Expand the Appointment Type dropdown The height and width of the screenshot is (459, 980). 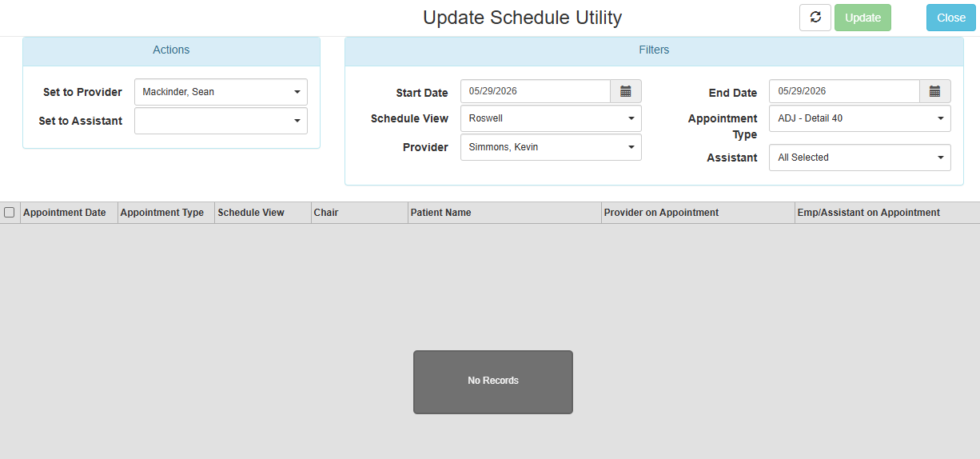(860, 118)
